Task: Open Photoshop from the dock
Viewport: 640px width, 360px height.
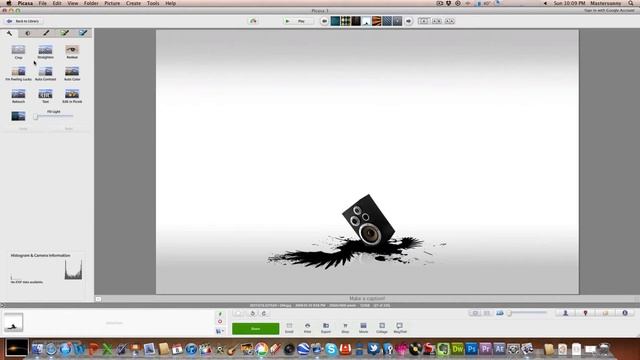Action: (x=471, y=349)
